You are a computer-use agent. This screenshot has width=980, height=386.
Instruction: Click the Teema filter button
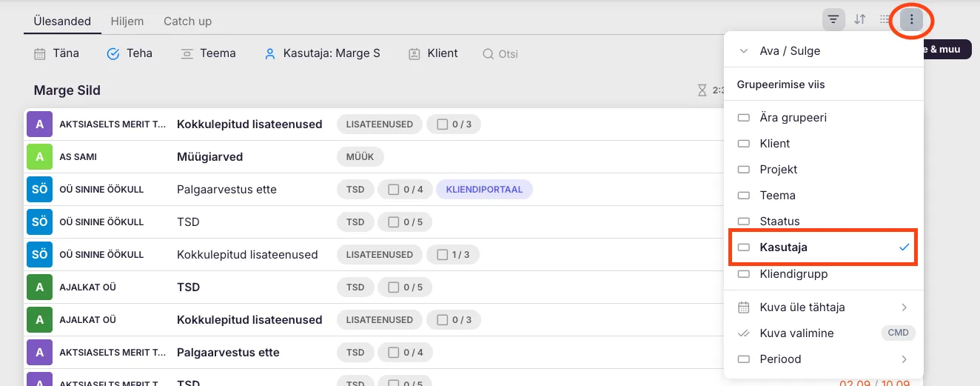point(208,53)
